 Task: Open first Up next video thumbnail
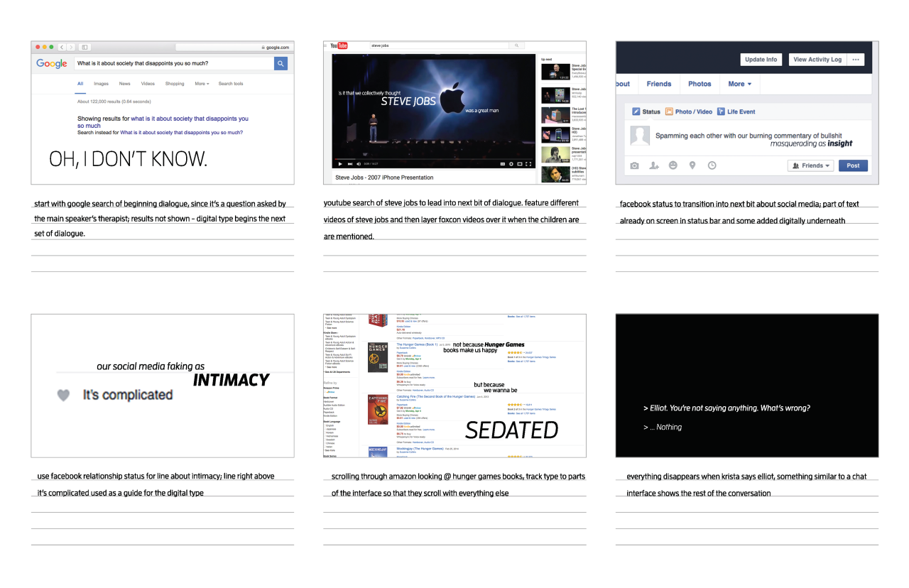(x=556, y=72)
